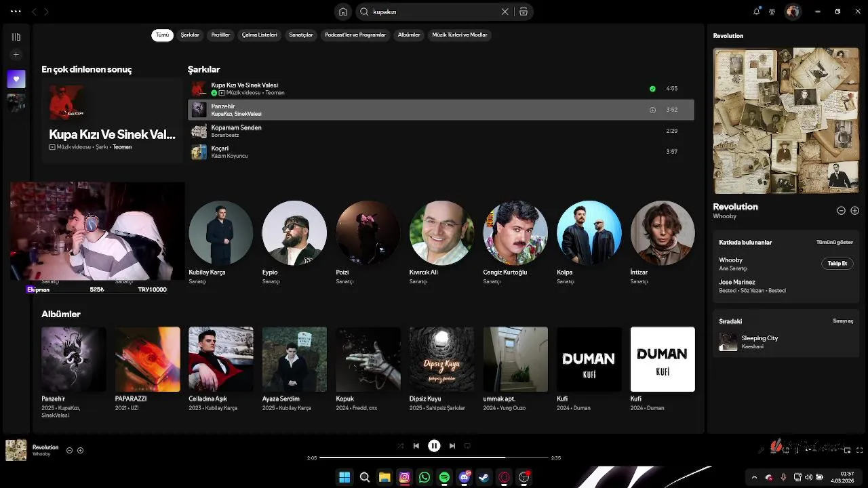Go forward with the right arrow
Screen dimensions: 868x488
tap(46, 12)
